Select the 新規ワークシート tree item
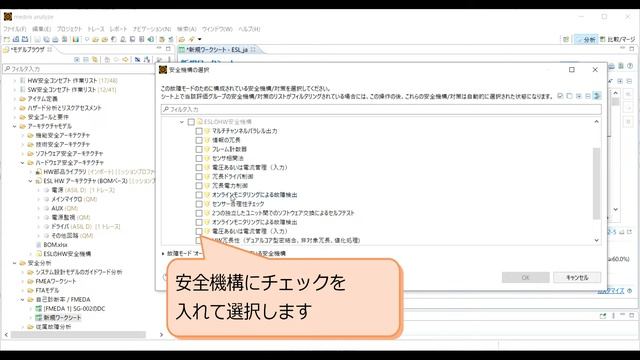This screenshot has width=640, height=360. click(x=62, y=318)
